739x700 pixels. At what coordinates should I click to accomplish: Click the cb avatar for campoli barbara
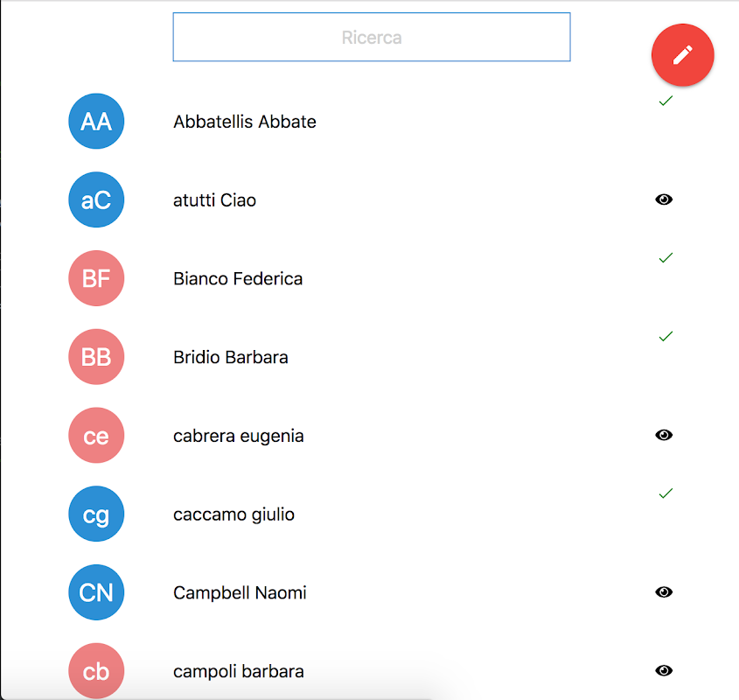[96, 671]
